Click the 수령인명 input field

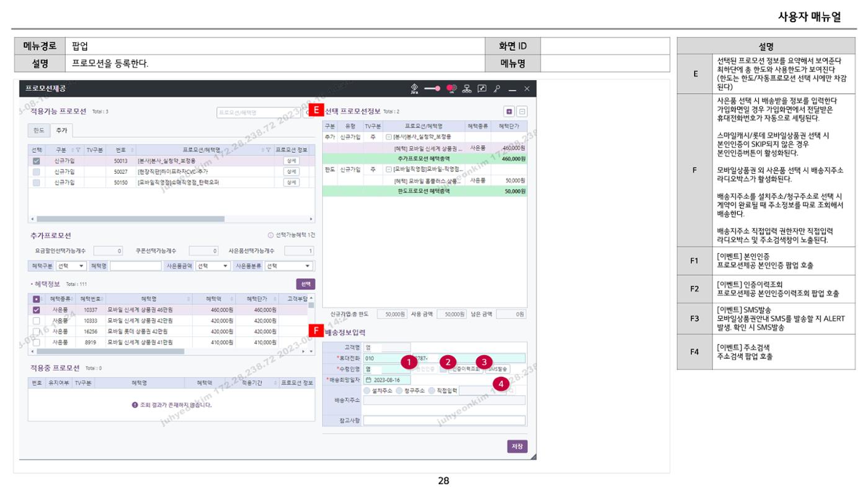387,369
